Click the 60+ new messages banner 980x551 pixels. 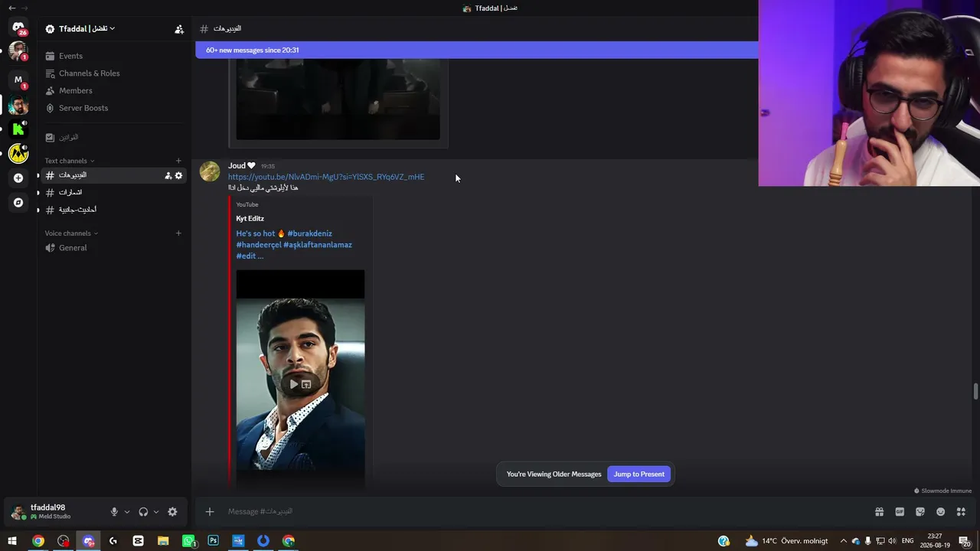coord(476,51)
